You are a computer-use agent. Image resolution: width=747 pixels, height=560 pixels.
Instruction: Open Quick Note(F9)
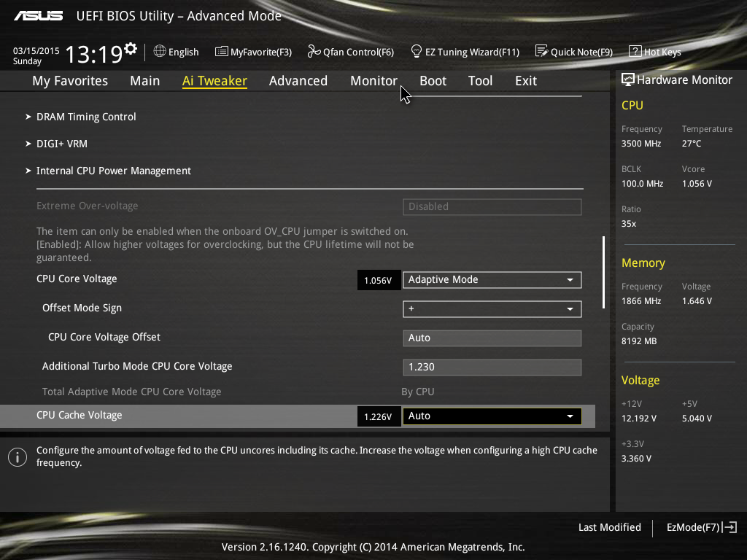click(x=581, y=52)
